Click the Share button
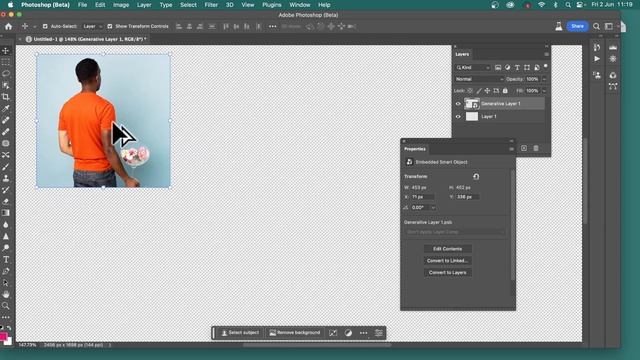 click(577, 26)
